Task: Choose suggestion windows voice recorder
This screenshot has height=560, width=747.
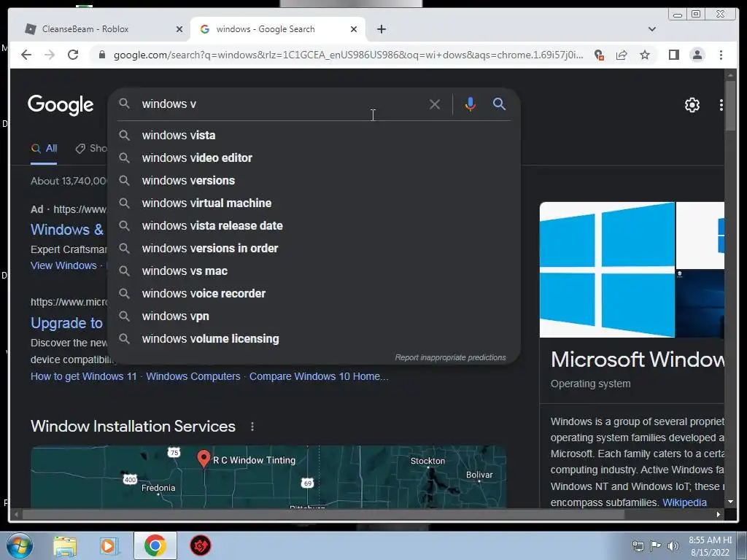Action: (314, 293)
